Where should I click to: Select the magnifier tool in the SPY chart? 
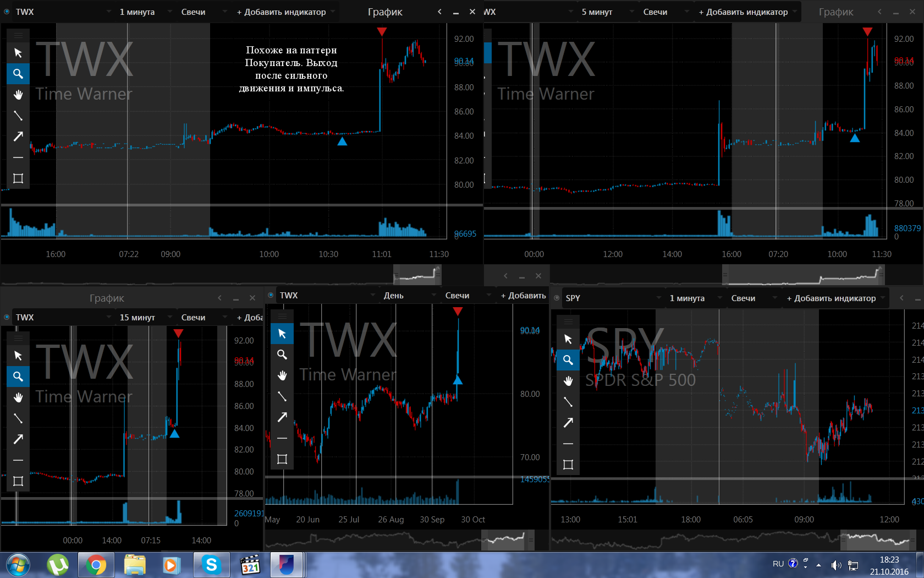[568, 360]
